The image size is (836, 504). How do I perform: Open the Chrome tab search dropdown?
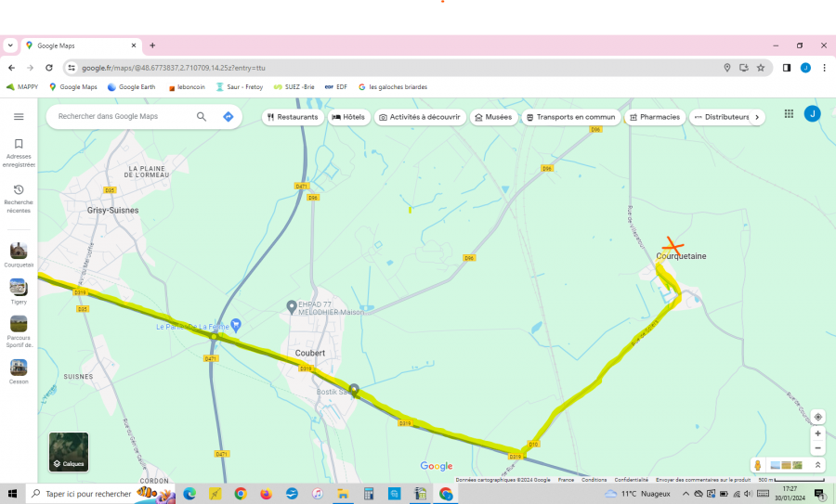pos(10,45)
